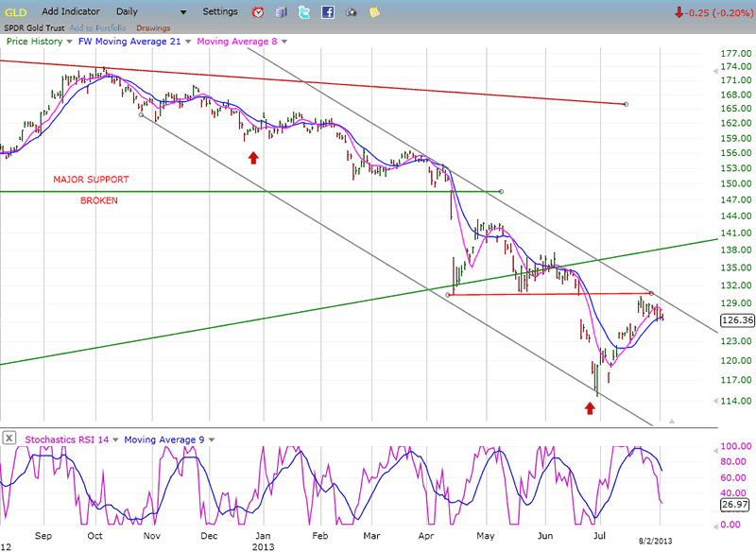Click the stacked documents icon
The image size is (756, 552).
[x=281, y=12]
